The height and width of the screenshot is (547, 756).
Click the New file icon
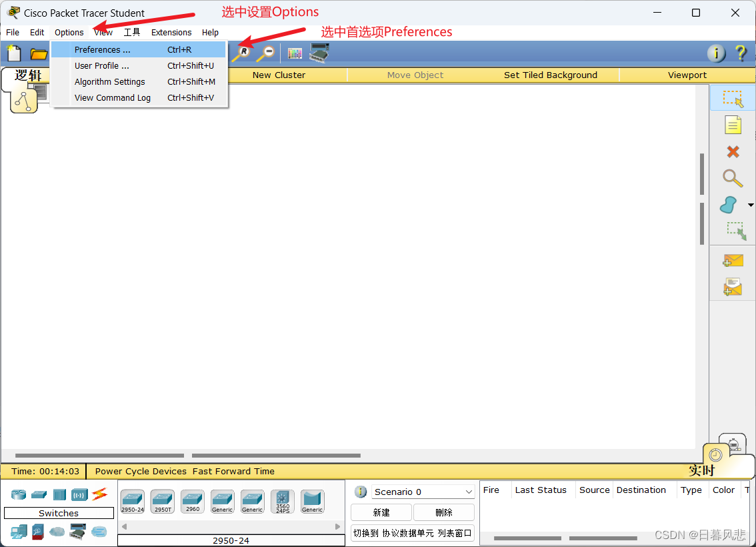(14, 53)
